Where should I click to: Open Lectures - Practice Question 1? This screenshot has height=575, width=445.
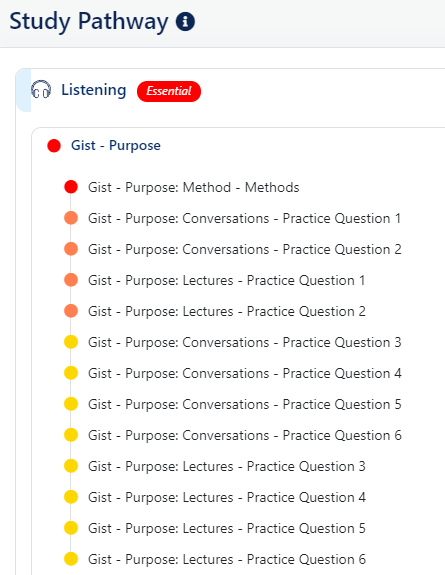[226, 281]
